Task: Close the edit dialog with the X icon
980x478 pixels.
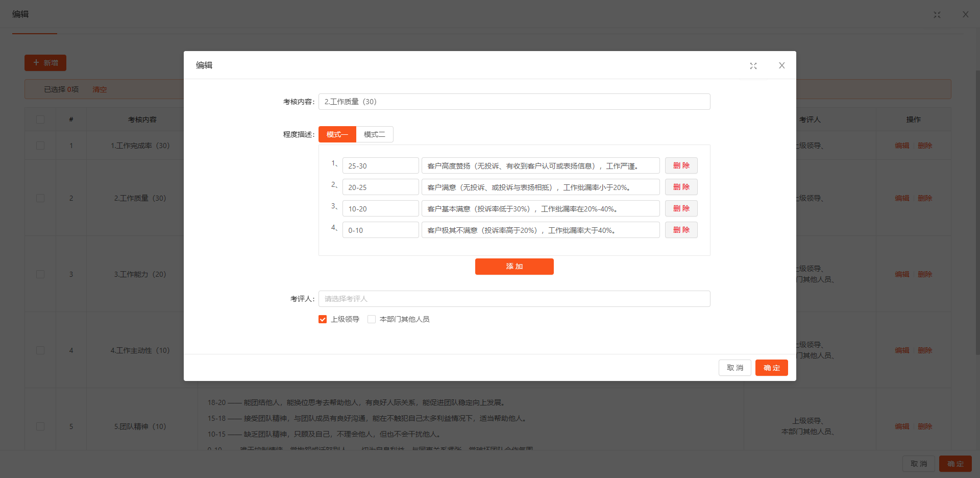Action: coord(781,65)
